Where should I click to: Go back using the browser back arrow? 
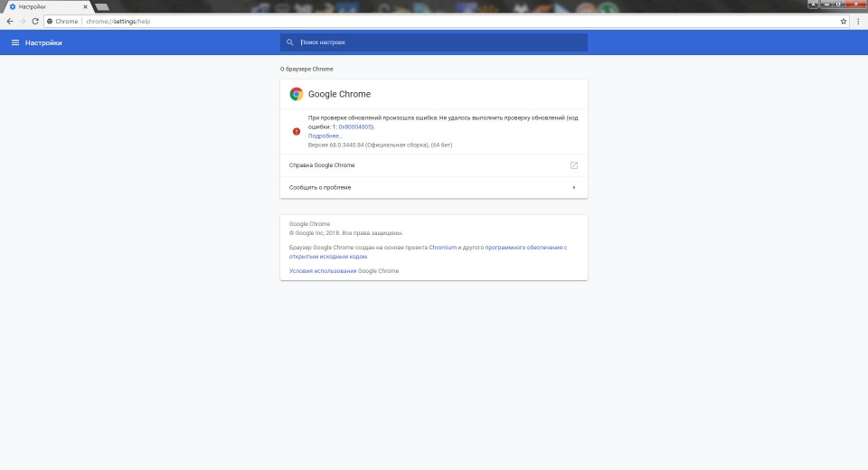pyautogui.click(x=9, y=21)
